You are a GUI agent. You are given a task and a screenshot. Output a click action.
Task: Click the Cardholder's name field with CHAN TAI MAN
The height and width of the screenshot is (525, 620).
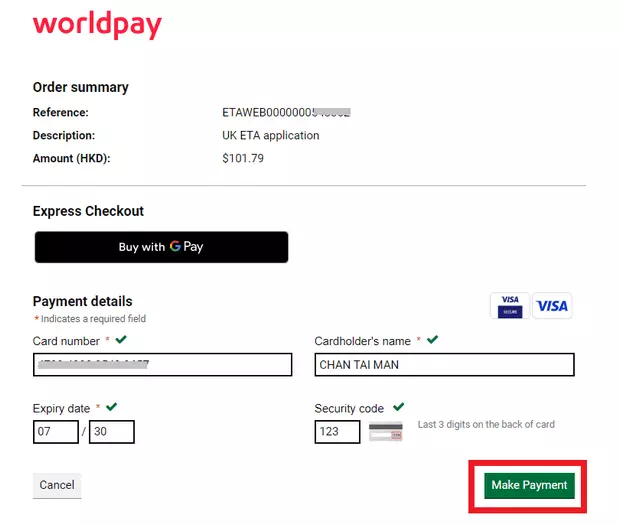444,364
